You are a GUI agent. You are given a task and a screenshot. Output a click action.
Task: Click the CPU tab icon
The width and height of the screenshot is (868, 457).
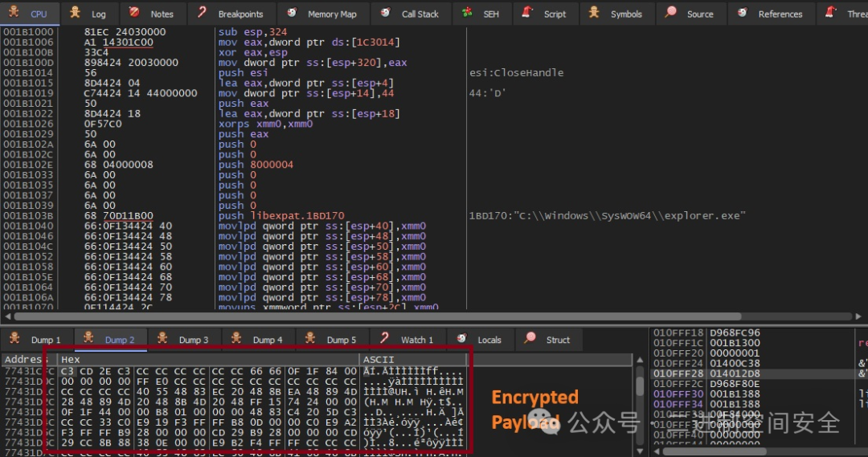click(14, 11)
